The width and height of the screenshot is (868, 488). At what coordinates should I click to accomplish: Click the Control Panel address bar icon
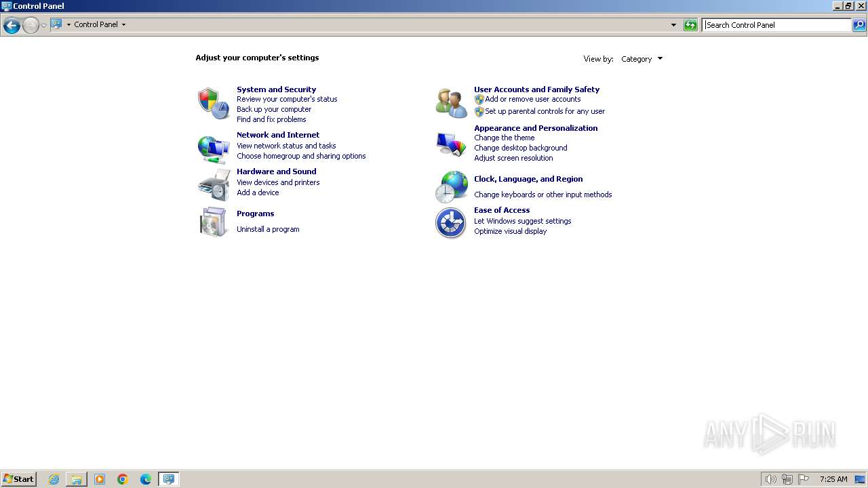tap(56, 24)
